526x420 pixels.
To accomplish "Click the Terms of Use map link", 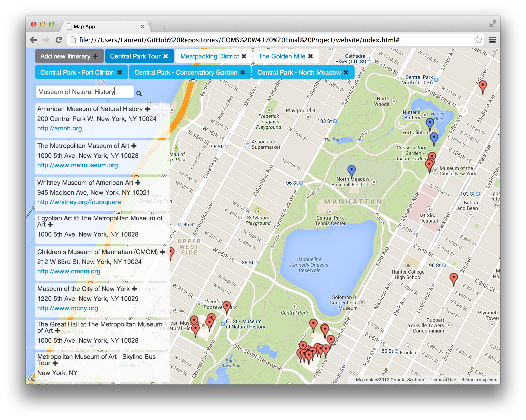I will click(x=443, y=380).
